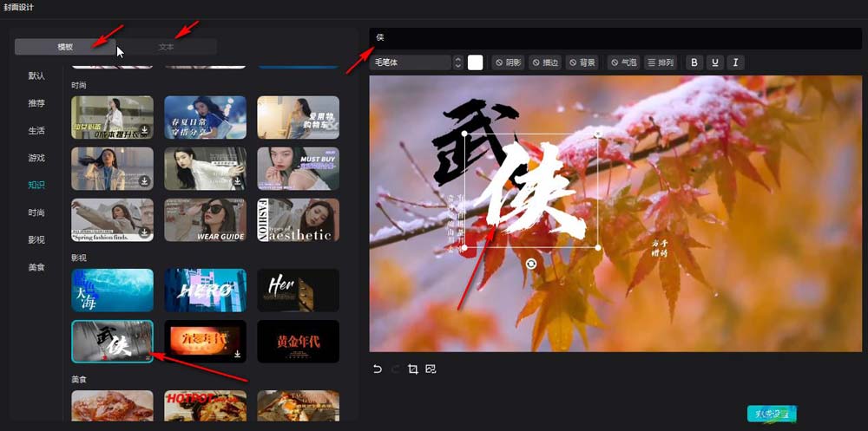This screenshot has width=868, height=431.
Task: Select the 影视 category in sidebar
Action: tap(36, 239)
